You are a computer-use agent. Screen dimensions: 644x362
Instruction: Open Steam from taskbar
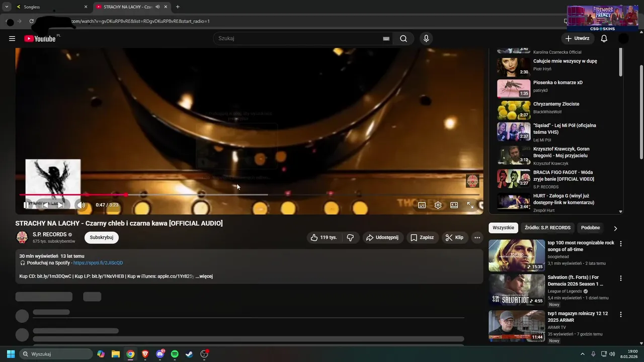click(x=189, y=354)
